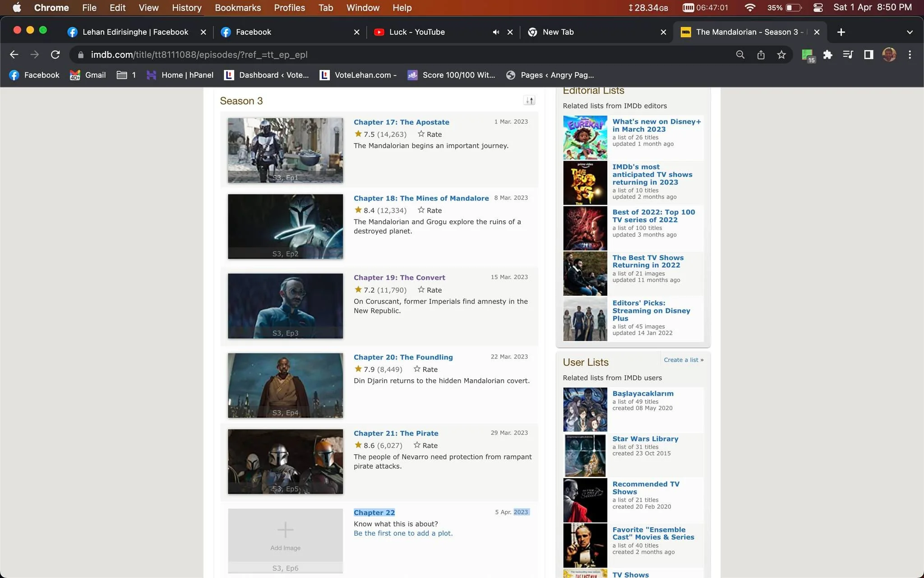Rate Chapter 17: The Apostate star
This screenshot has width=924, height=578.
(x=430, y=134)
